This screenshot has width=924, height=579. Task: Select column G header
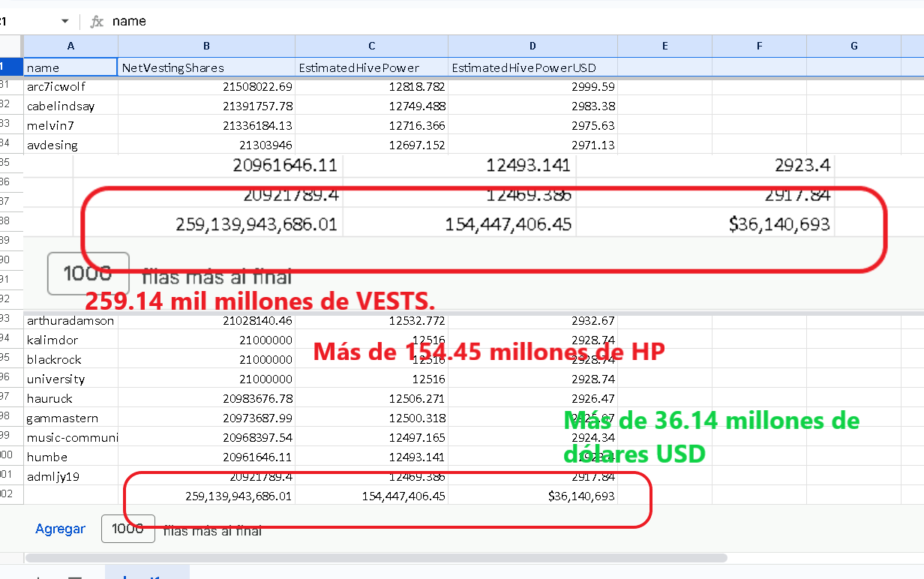point(853,46)
